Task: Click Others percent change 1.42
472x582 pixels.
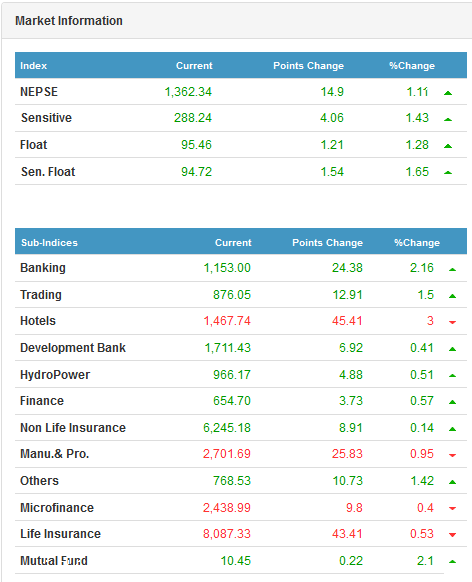Action: click(x=422, y=481)
